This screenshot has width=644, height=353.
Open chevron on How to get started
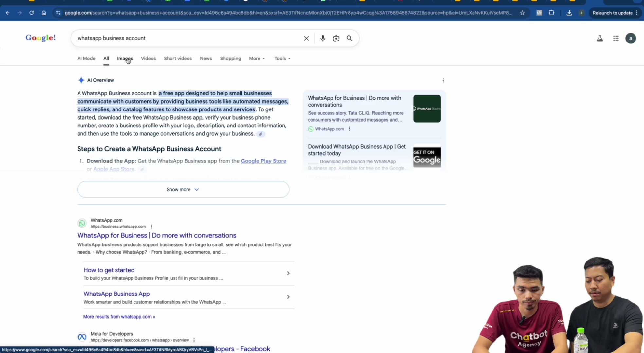point(288,273)
